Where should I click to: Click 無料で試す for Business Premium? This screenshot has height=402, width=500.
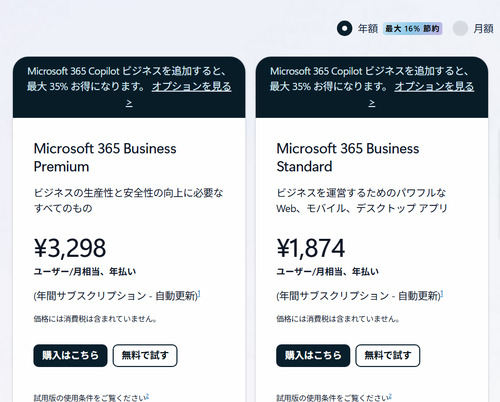145,355
